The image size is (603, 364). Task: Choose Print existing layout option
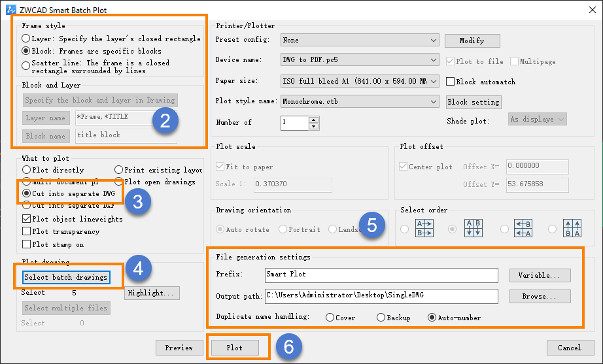coord(118,169)
